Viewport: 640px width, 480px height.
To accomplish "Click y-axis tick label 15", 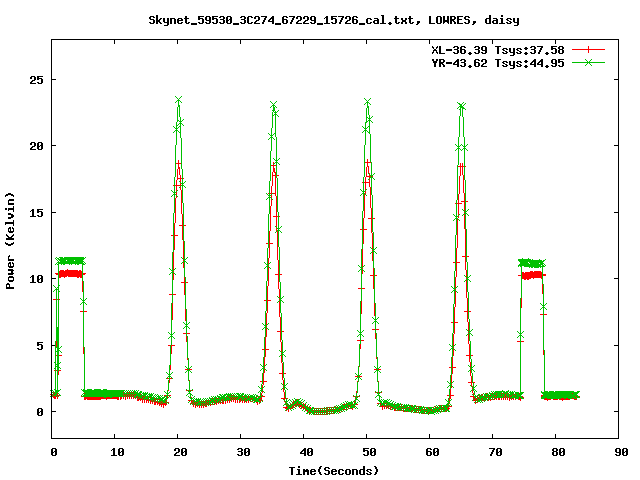I will coord(36,213).
